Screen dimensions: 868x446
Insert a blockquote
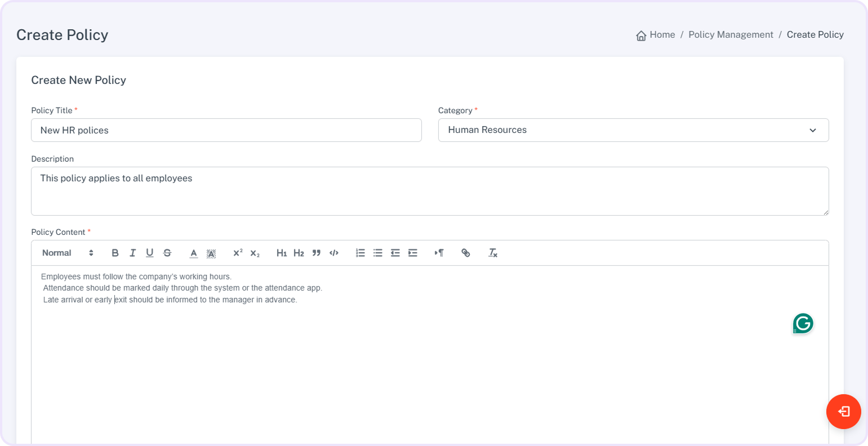(x=317, y=253)
